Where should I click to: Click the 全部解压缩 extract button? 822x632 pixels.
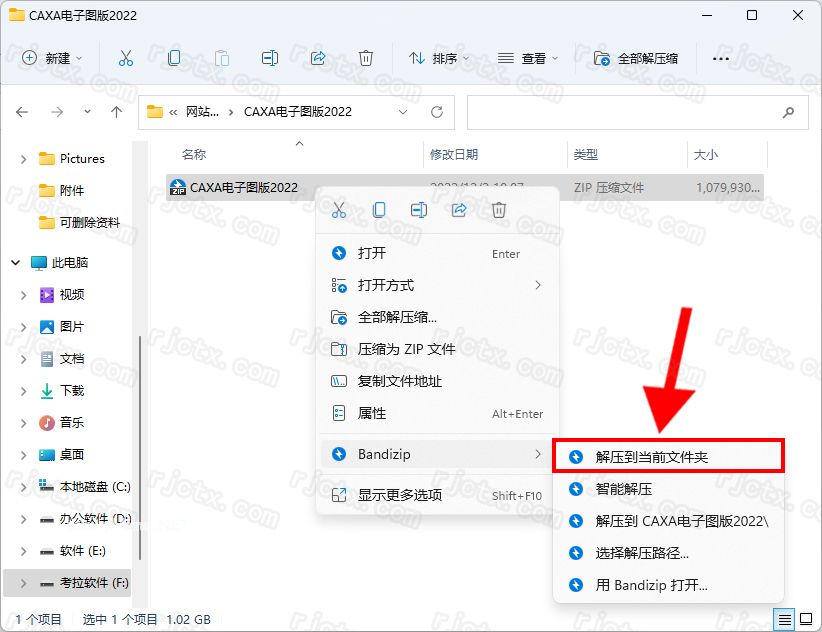point(637,59)
